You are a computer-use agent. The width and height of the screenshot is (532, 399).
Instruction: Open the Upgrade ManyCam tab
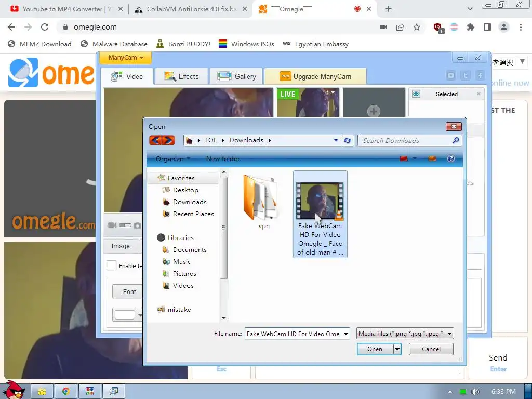coord(315,76)
